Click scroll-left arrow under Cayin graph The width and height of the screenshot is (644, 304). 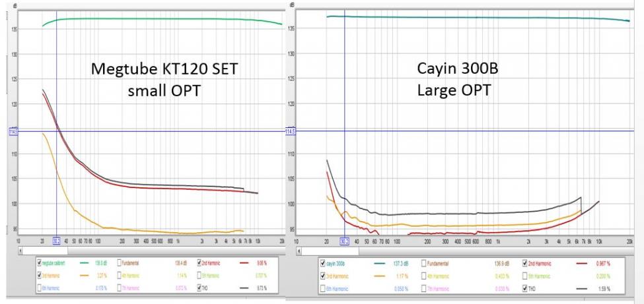coord(298,251)
